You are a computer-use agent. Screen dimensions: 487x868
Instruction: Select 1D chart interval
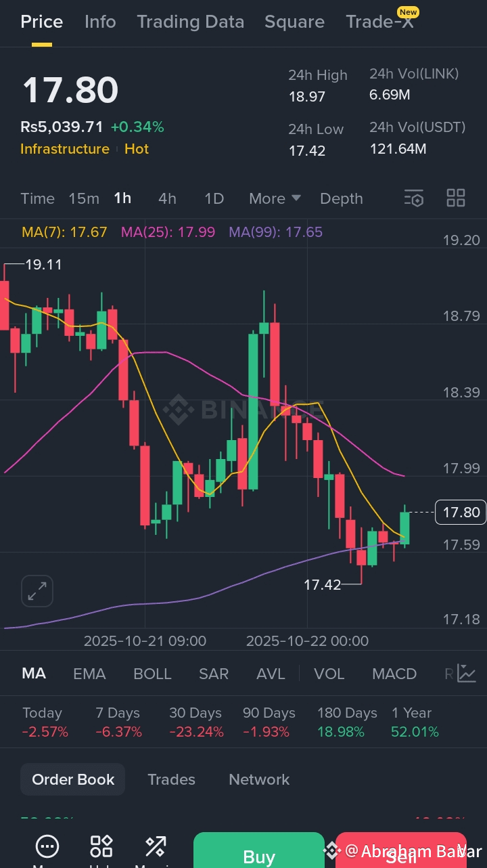214,198
